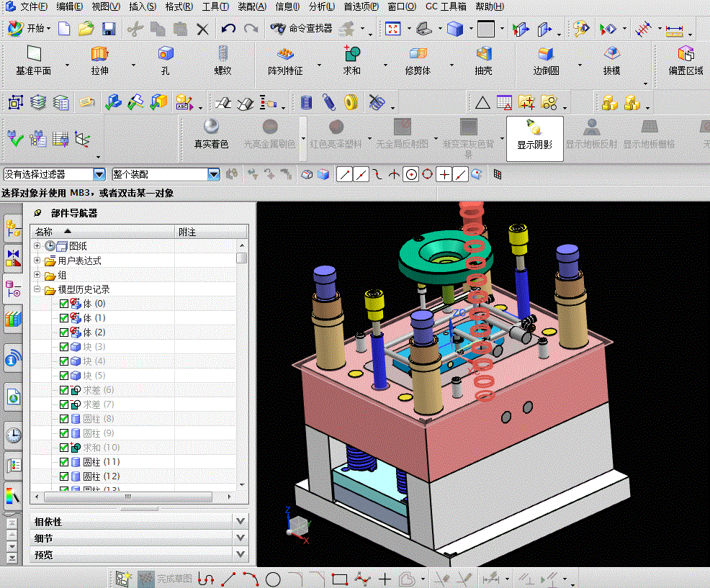Viewport: 710px width, 588px height.
Task: Select the 块 (5) tree item
Action: click(x=94, y=376)
